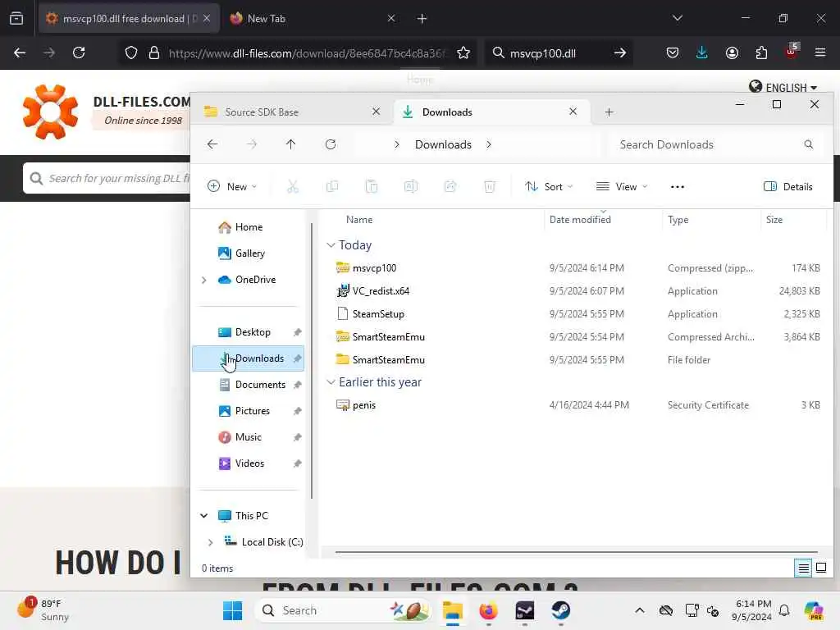The height and width of the screenshot is (630, 840).
Task: Click horizontal scrollbar in file list
Action: click(x=576, y=551)
